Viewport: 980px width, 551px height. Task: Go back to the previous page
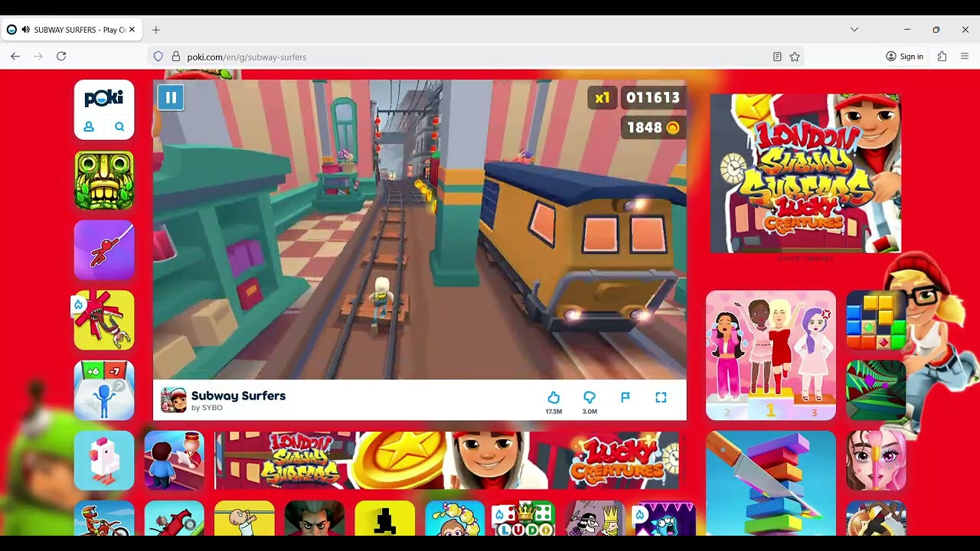pos(15,57)
